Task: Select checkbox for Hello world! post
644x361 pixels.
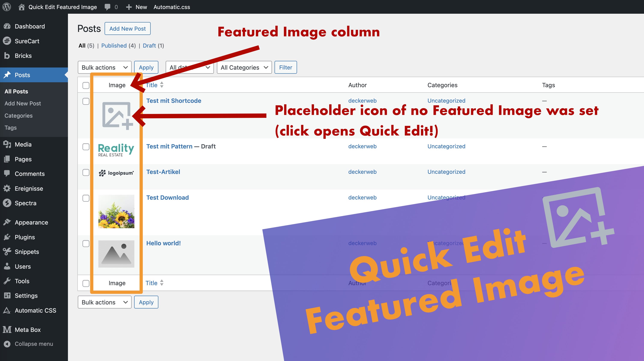Action: tap(86, 244)
